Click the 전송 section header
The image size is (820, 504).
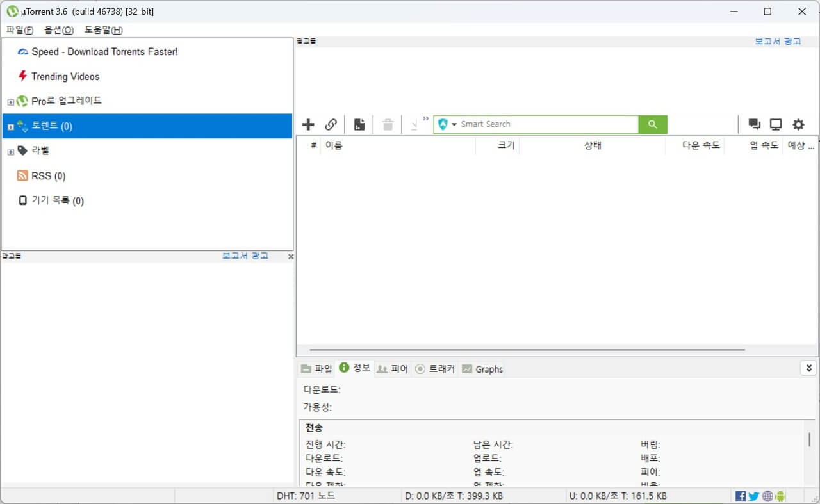[x=314, y=428]
